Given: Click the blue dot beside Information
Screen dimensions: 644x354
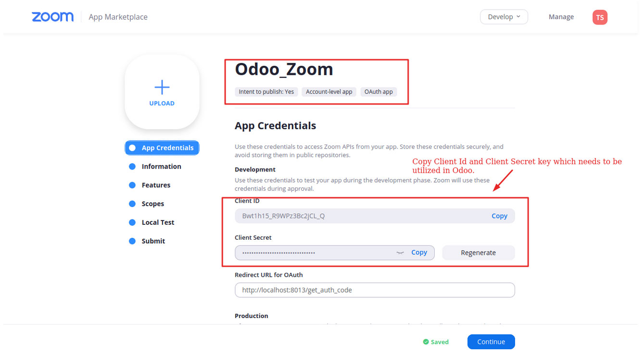Looking at the screenshot, I should 132,167.
